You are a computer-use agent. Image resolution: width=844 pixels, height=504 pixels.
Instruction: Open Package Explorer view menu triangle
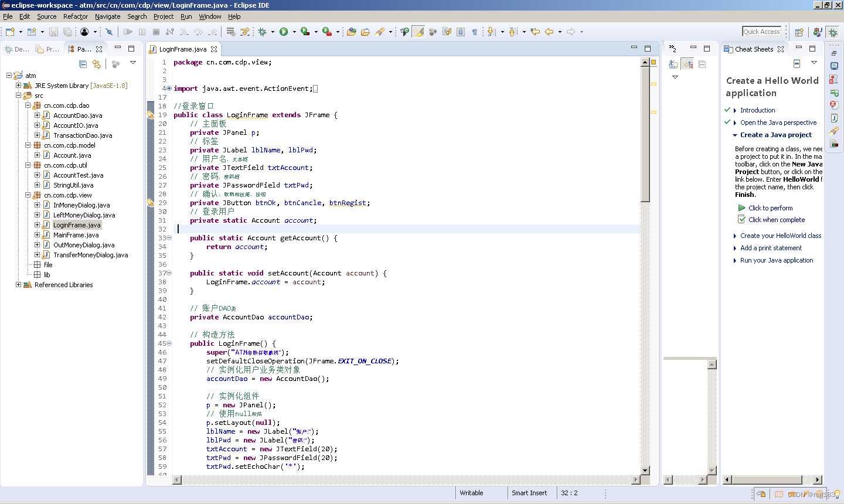click(133, 63)
